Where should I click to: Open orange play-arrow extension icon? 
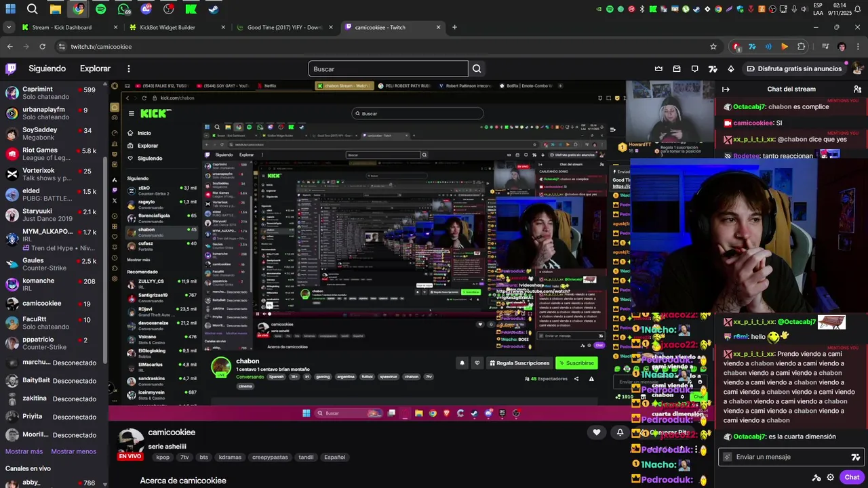785,46
